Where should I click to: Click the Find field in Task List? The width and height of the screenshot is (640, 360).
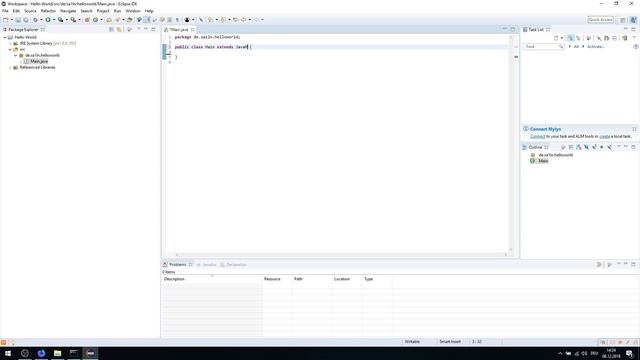(x=543, y=47)
